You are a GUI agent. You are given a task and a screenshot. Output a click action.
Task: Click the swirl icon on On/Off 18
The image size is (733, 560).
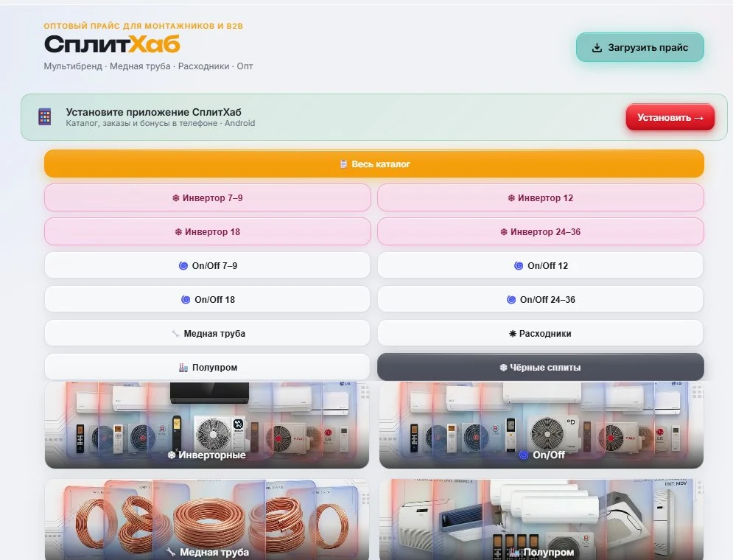[186, 300]
